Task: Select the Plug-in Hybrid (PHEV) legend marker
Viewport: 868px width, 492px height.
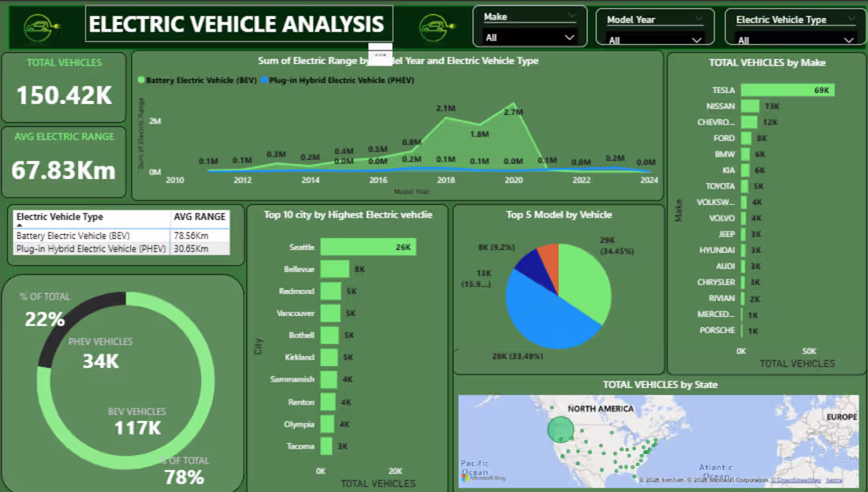Action: click(264, 80)
